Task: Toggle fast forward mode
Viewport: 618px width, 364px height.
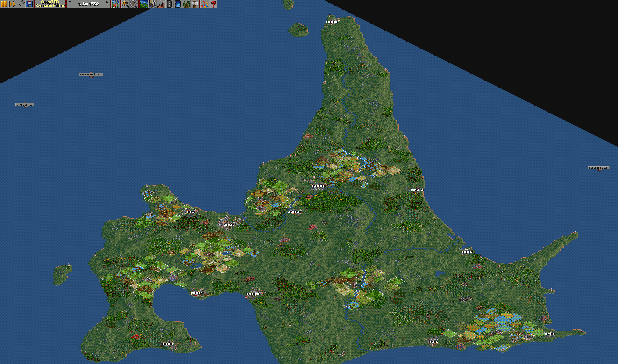Action: coord(13,4)
